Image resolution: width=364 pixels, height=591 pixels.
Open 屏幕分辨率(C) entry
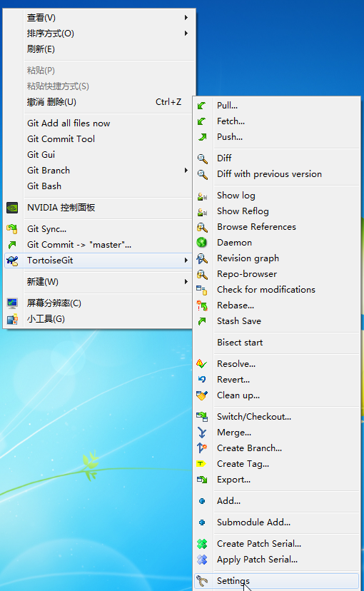click(54, 303)
